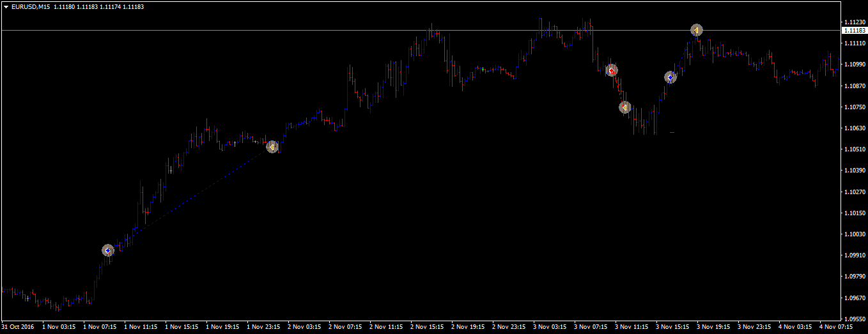The width and height of the screenshot is (868, 334).
Task: Click the price level 1.10270
Action: (855, 192)
